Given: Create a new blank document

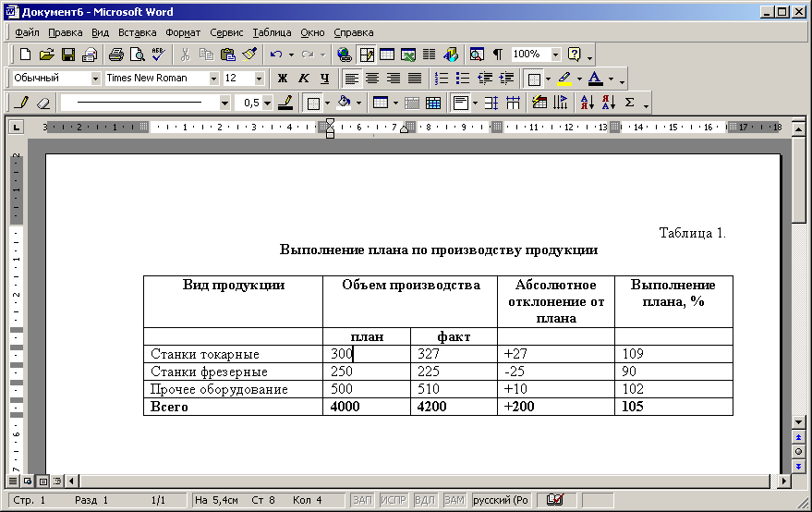Looking at the screenshot, I should 25,54.
